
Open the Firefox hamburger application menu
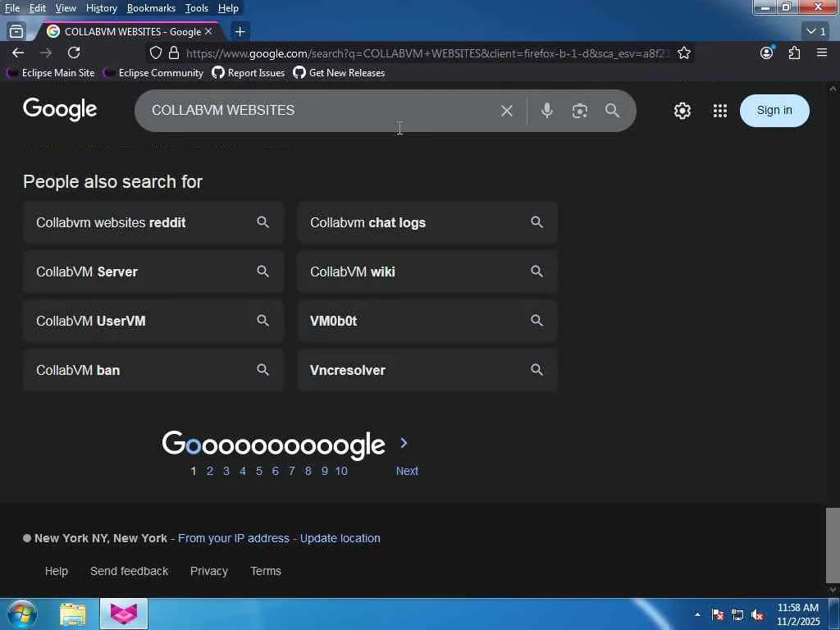coord(822,52)
